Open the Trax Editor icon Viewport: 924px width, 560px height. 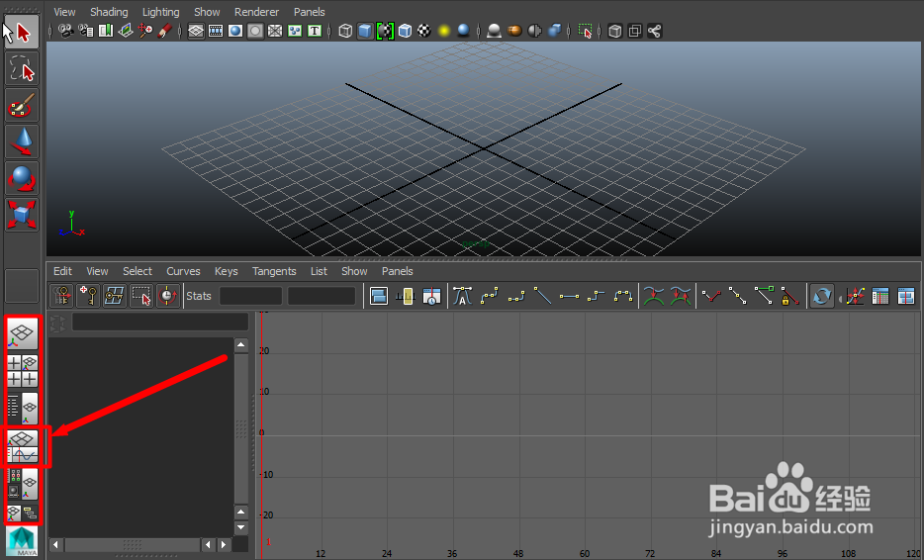coord(906,295)
